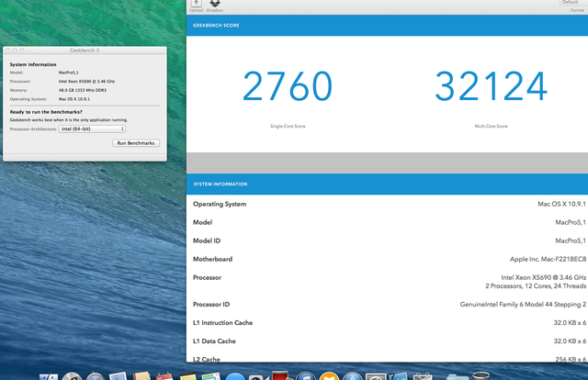Open iBooks orange icon in Dock
588x380 pixels.
(x=329, y=376)
